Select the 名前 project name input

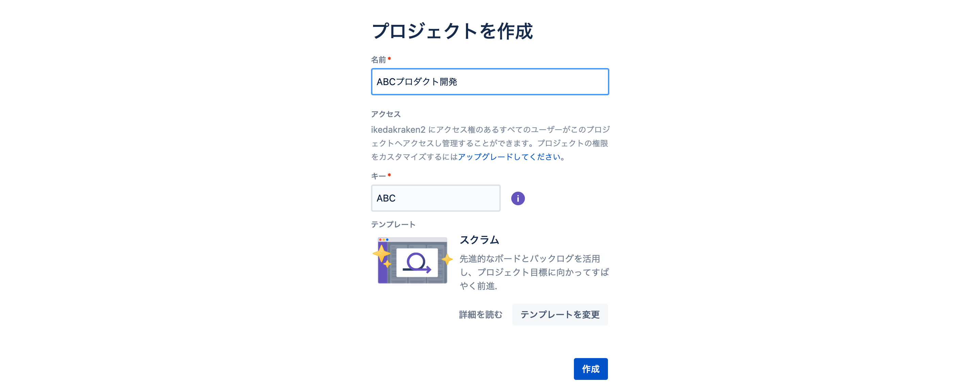489,81
